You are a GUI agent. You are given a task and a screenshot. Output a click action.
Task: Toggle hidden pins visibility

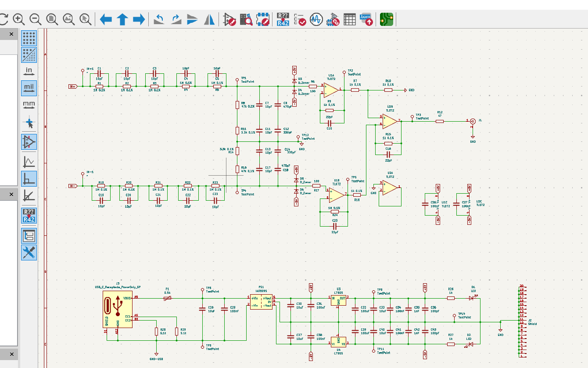pyautogui.click(x=29, y=142)
